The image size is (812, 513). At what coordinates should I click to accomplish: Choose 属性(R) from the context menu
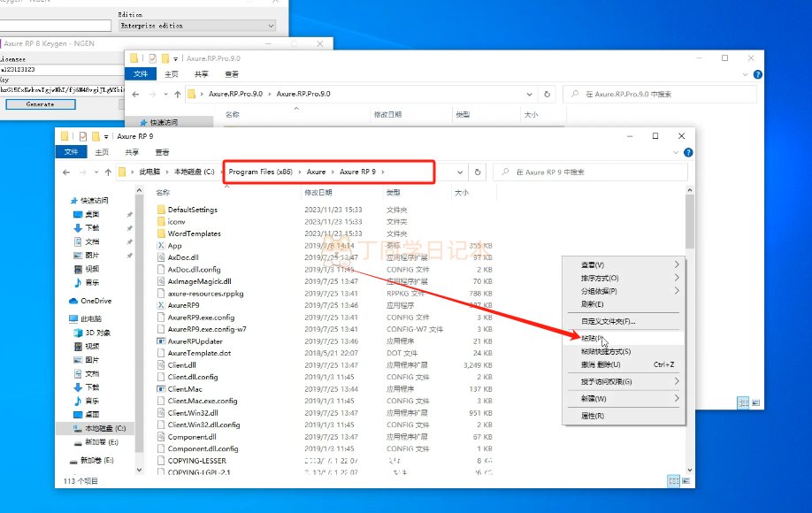coord(592,415)
